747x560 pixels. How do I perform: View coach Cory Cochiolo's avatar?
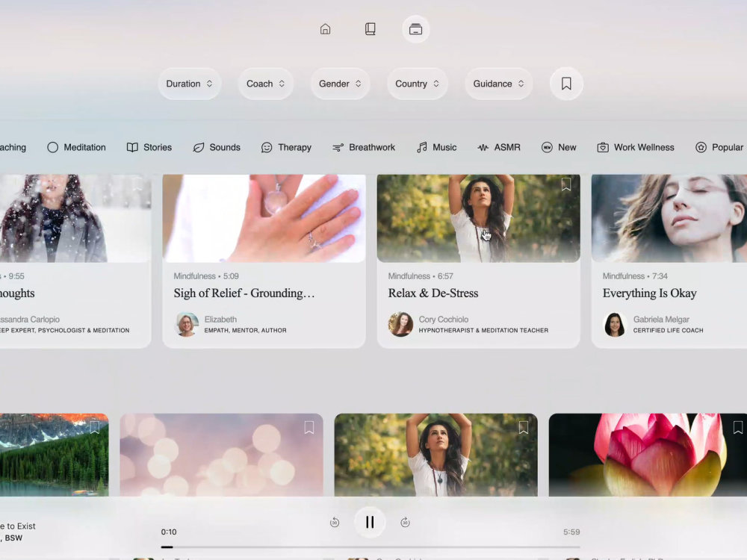400,324
